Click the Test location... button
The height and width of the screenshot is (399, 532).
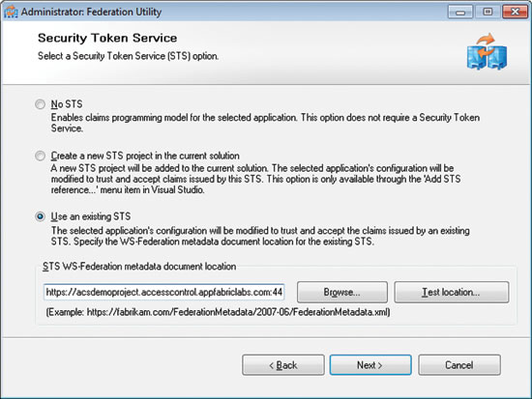click(x=452, y=292)
